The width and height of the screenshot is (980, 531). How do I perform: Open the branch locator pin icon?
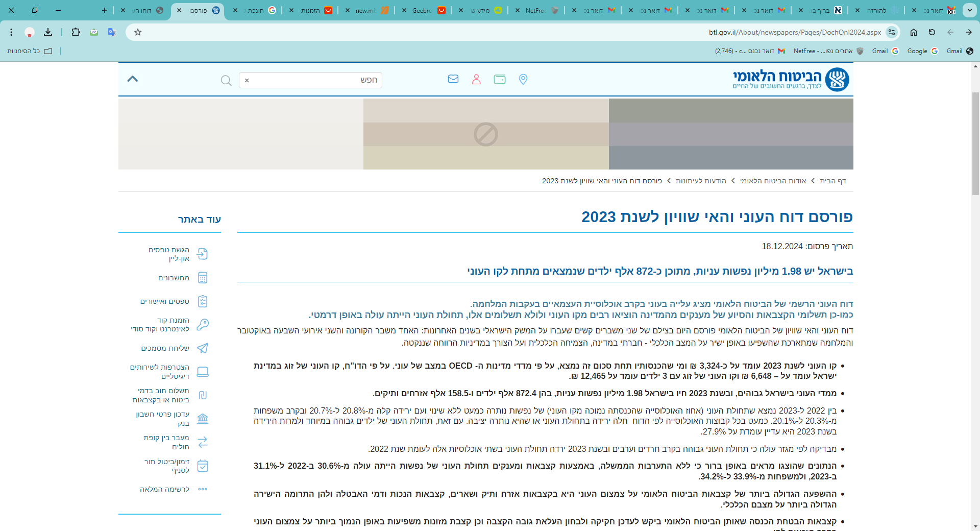coord(523,79)
